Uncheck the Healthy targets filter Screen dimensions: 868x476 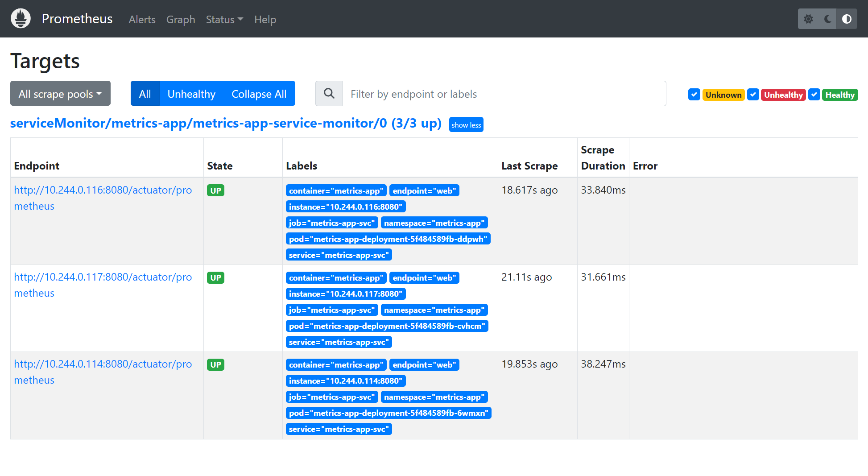point(814,95)
